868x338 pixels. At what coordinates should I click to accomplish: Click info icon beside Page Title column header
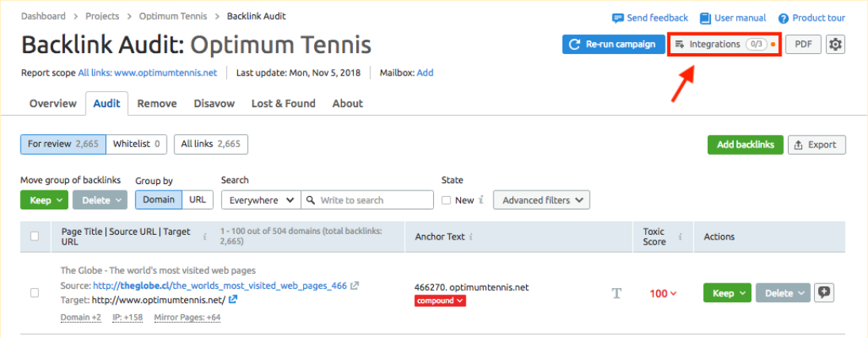[205, 236]
